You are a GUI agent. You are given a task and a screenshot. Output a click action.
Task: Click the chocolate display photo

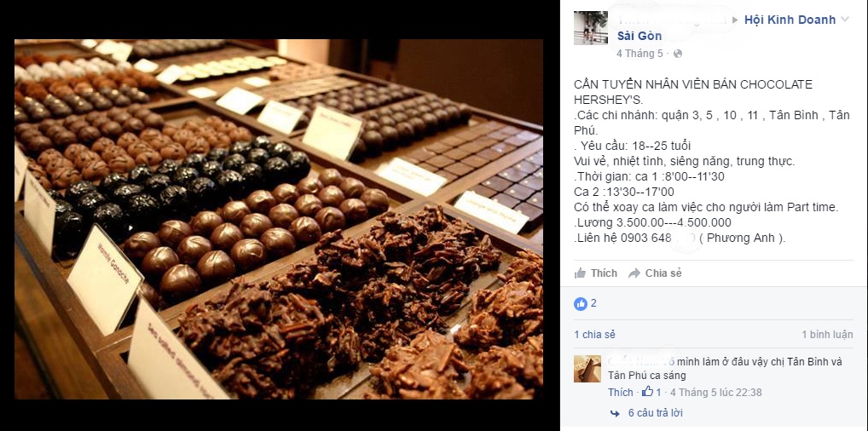pyautogui.click(x=279, y=219)
